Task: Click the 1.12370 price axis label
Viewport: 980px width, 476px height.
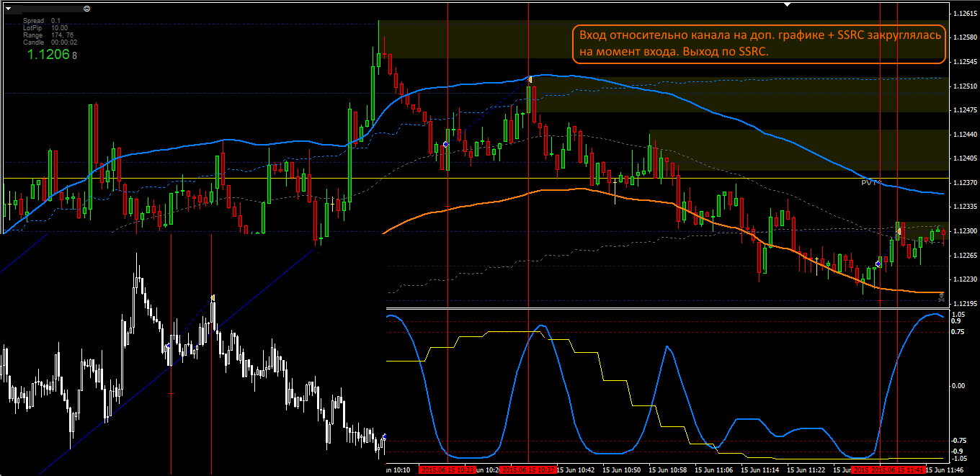Action: (x=964, y=183)
